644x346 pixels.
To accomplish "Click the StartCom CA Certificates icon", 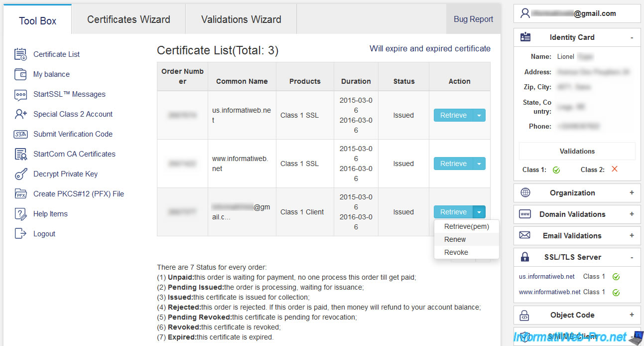I will pyautogui.click(x=20, y=154).
